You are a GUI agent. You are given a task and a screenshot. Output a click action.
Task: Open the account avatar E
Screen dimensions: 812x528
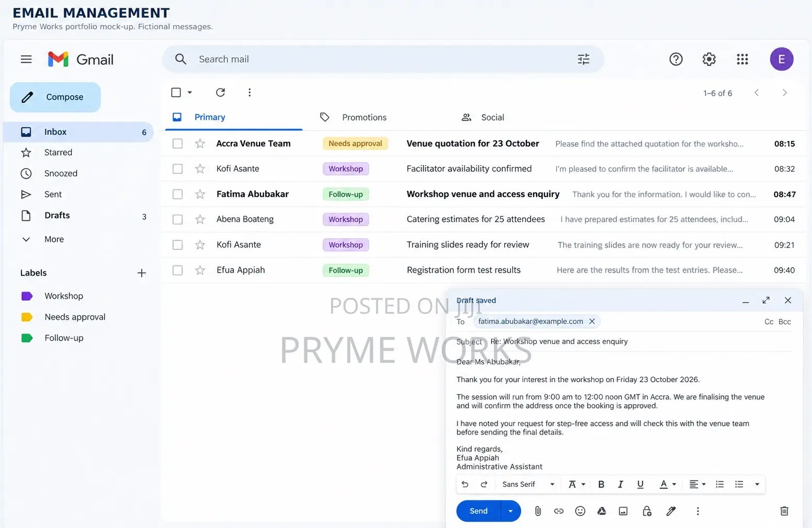pos(781,59)
